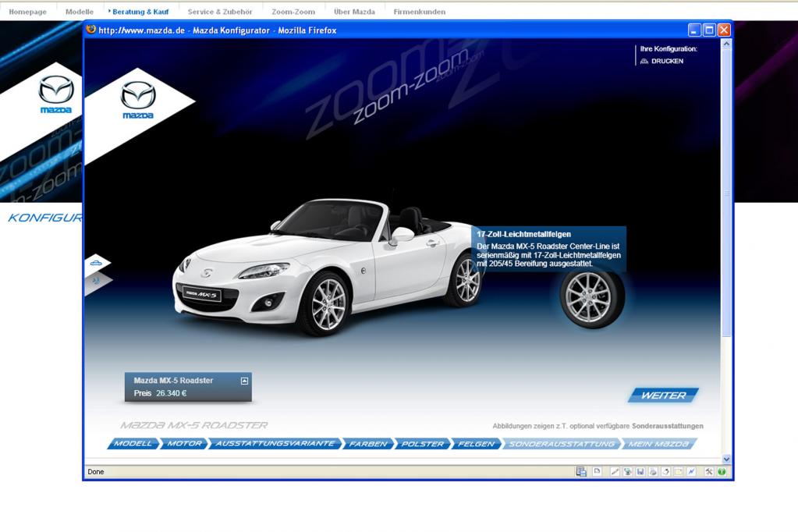
Task: Maximize the Mazda Konfigurator popup window
Action: point(709,30)
